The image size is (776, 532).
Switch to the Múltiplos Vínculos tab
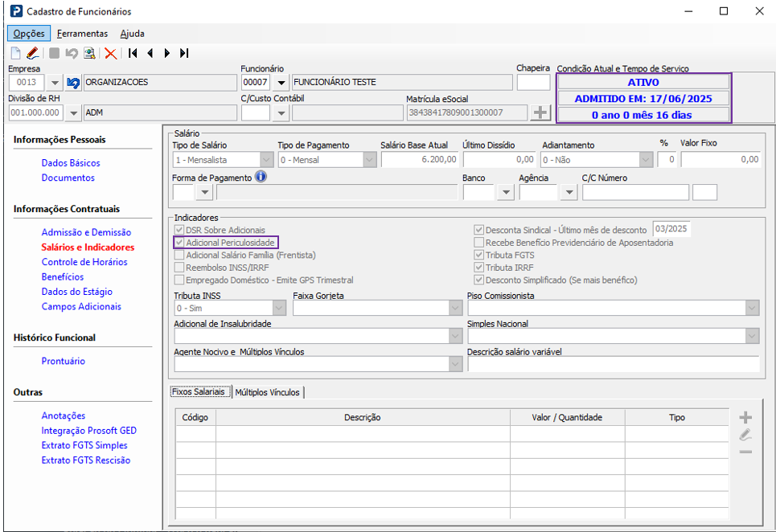point(267,392)
